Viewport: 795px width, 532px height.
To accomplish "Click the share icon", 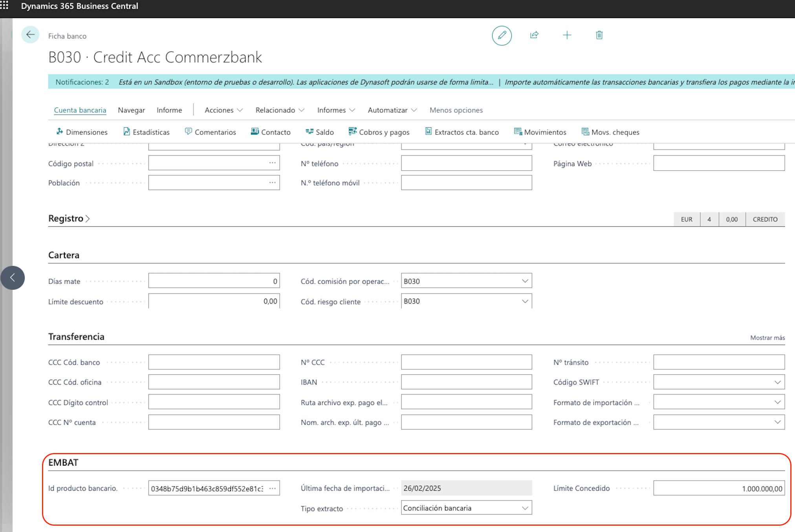I will [x=534, y=35].
